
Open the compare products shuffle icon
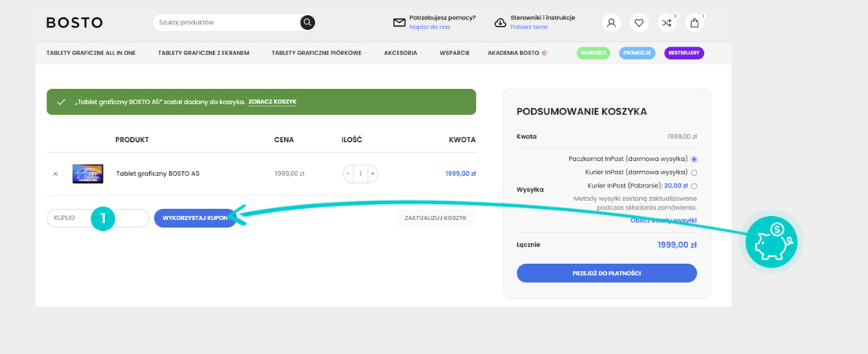pos(667,23)
